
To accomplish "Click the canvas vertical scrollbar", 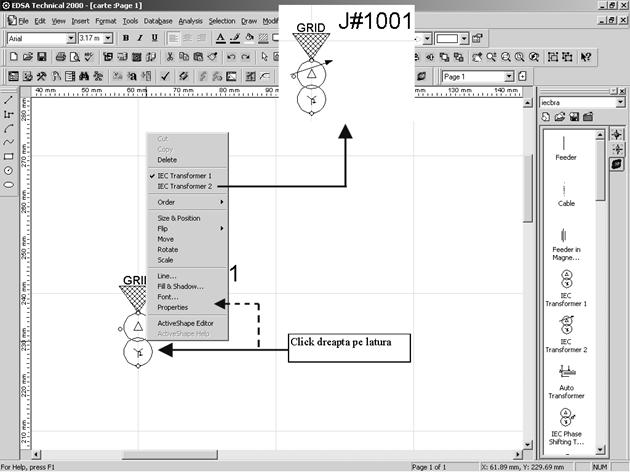I will (x=527, y=300).
